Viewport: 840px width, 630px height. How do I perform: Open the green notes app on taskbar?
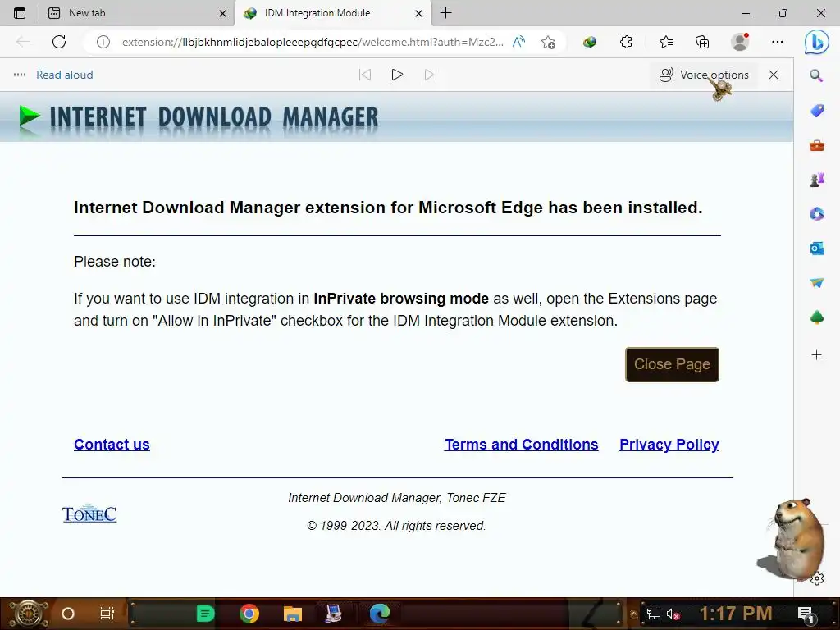[205, 614]
